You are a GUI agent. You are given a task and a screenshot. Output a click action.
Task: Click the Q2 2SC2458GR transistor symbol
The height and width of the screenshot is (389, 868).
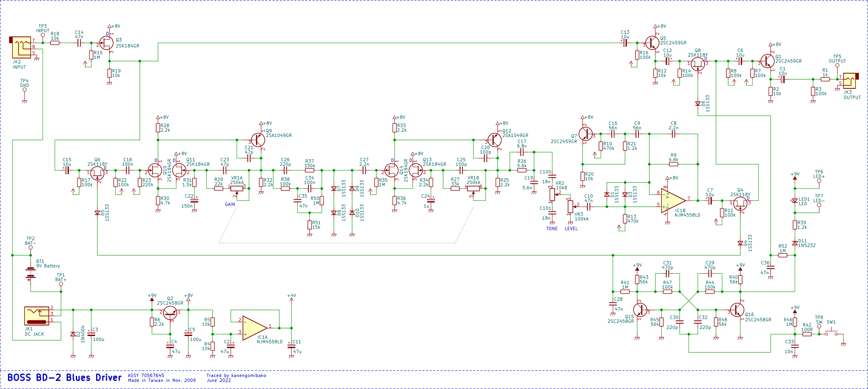[170, 312]
